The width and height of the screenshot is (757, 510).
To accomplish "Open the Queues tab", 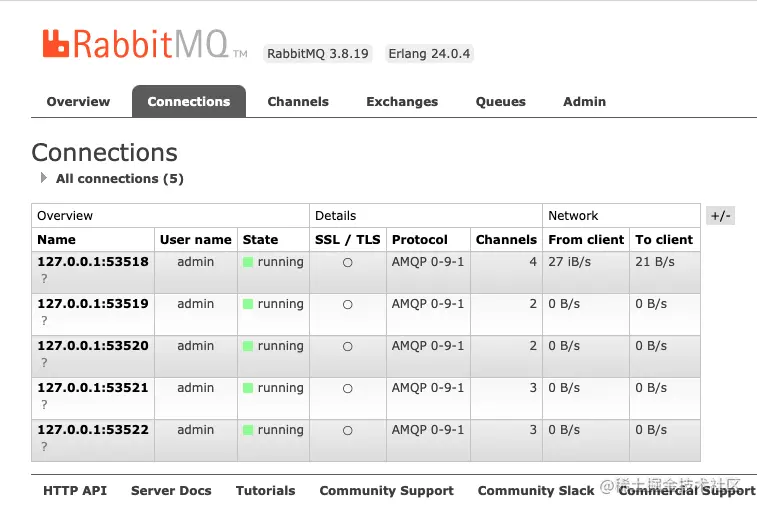I will 501,101.
